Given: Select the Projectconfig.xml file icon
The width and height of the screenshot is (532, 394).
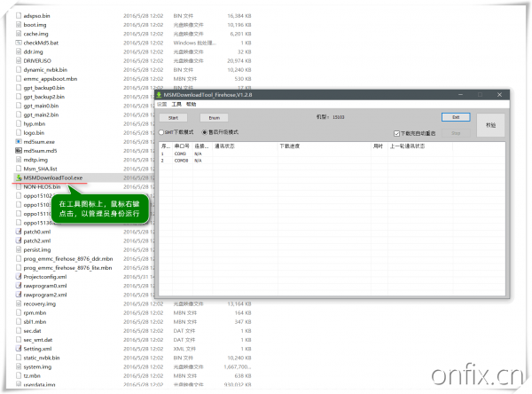Looking at the screenshot, I should pos(18,276).
